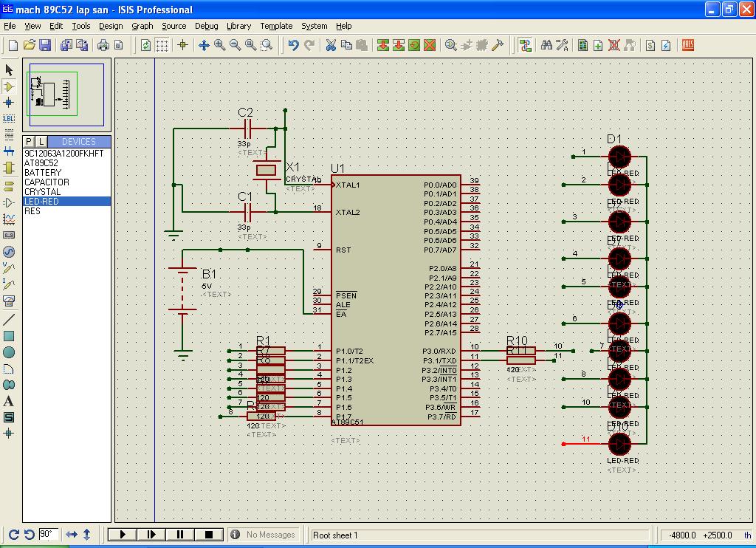Toggle the wire autorouter button

coord(525,46)
